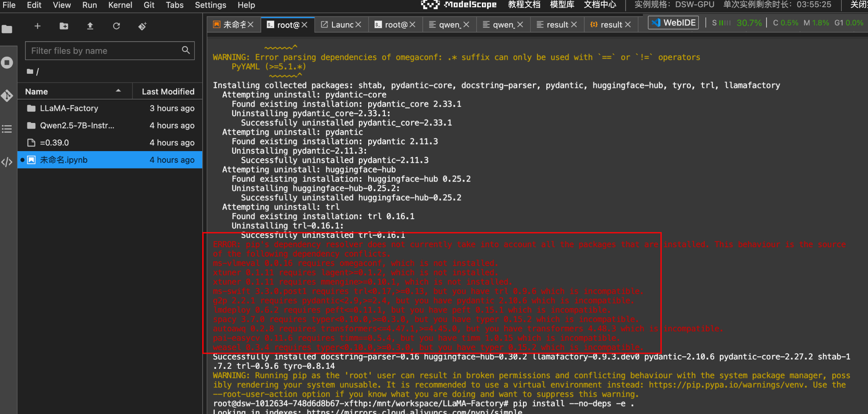868x414 pixels.
Task: Click the remaining time 03:55:25 label
Action: point(777,5)
